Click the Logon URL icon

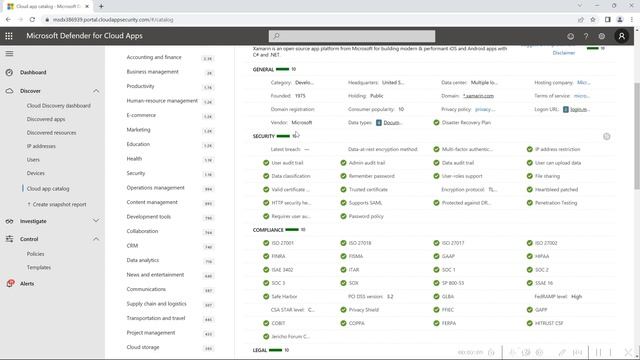[565, 109]
